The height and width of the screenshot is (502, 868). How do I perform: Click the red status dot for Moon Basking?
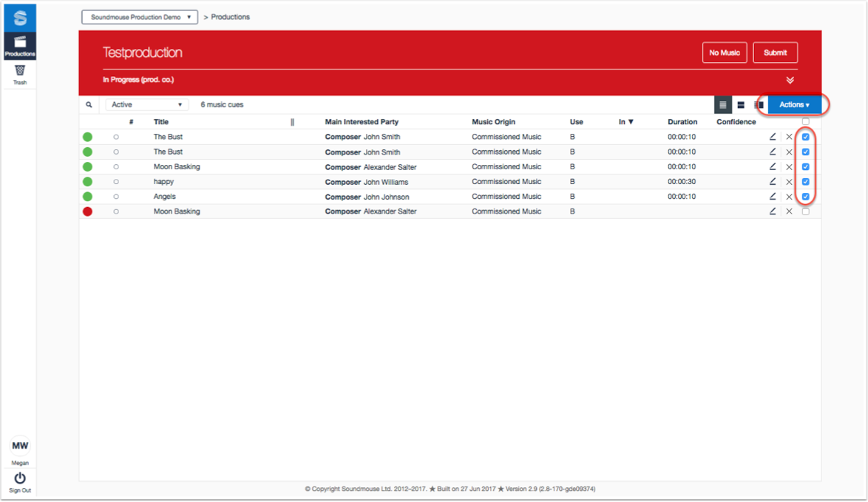coord(87,211)
